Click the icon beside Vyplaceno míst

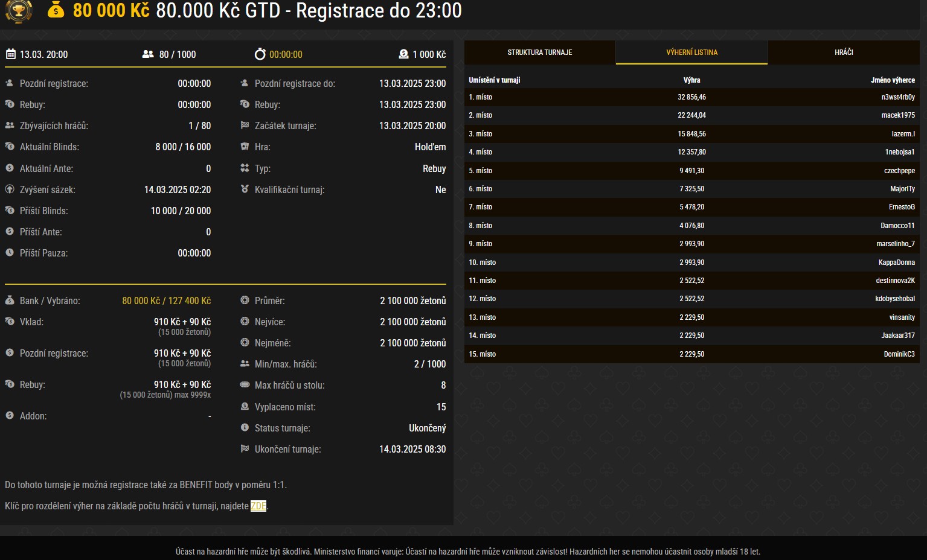click(x=245, y=407)
